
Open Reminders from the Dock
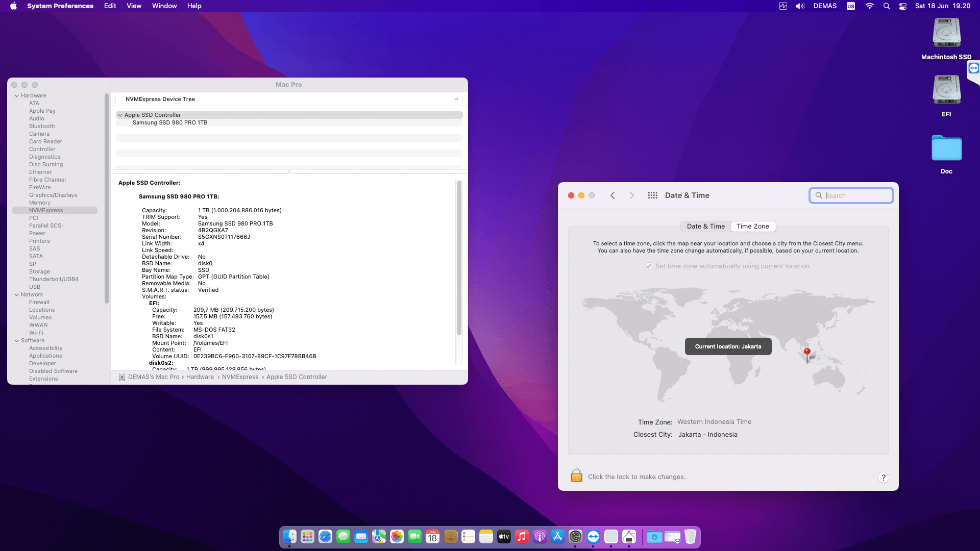[468, 537]
